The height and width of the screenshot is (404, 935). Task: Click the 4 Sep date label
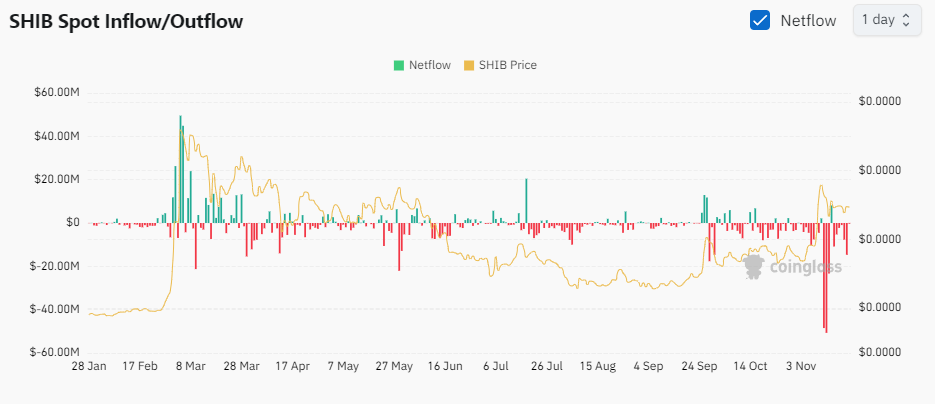pos(649,366)
